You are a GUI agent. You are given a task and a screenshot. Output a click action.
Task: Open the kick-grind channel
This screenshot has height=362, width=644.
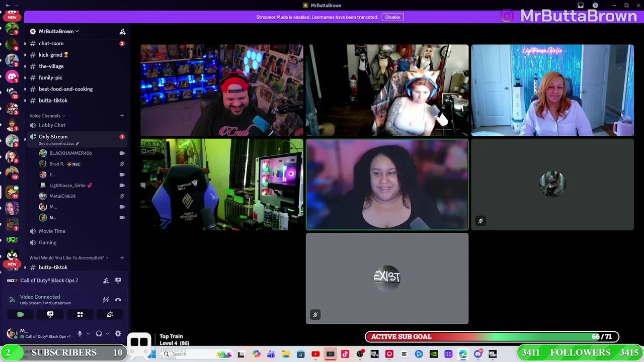[x=76, y=55]
